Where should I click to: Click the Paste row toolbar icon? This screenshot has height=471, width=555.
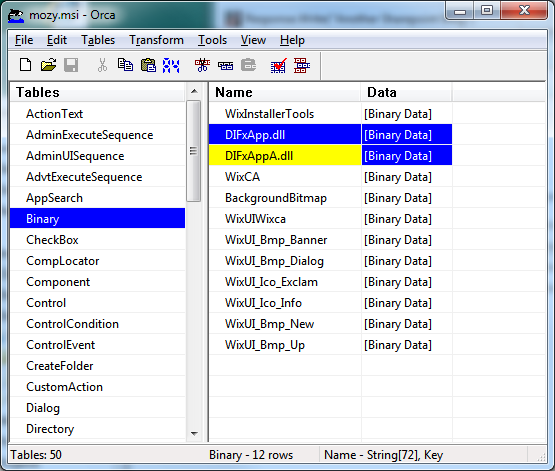(248, 65)
